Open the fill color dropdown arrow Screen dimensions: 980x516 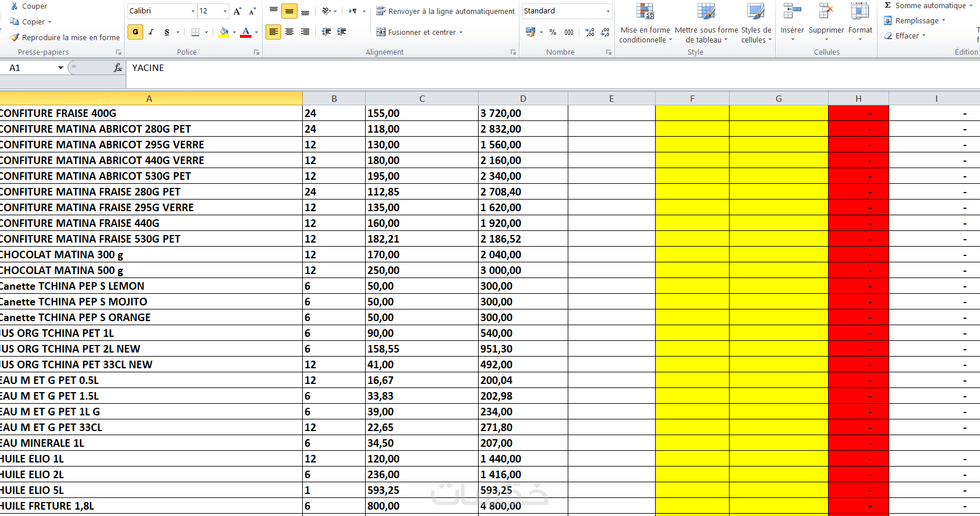click(x=234, y=32)
